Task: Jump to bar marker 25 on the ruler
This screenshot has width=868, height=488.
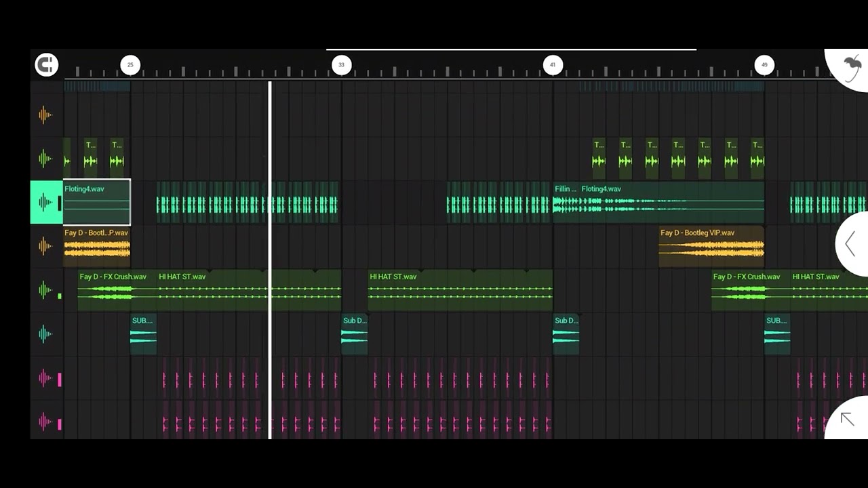Action: point(130,65)
